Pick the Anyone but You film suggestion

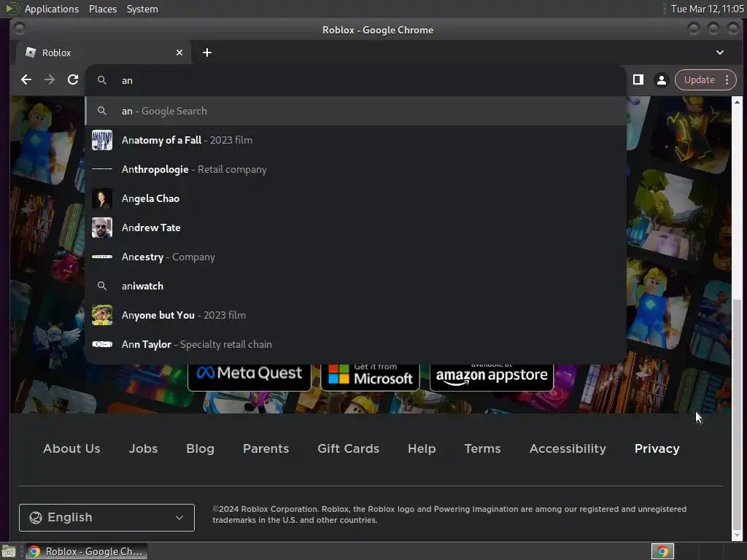tap(355, 315)
